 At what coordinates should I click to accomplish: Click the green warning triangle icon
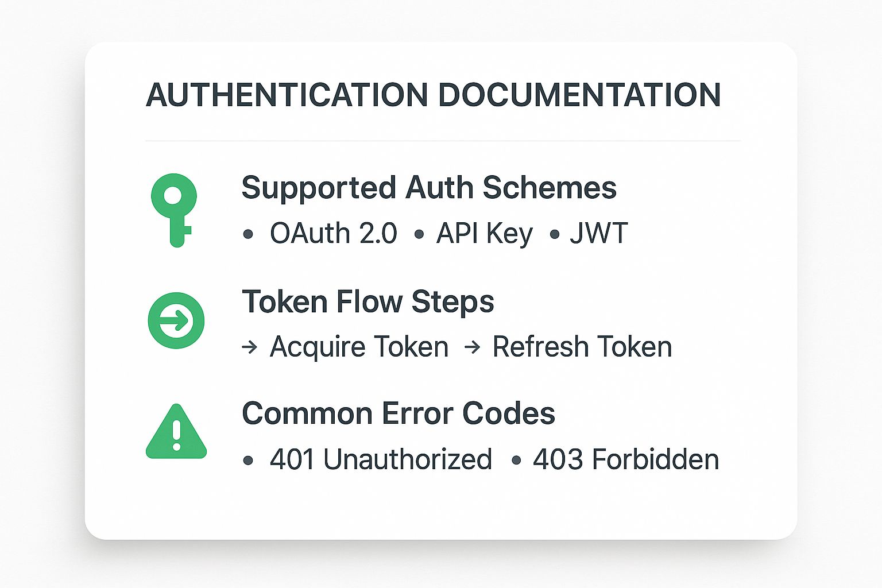[x=176, y=432]
